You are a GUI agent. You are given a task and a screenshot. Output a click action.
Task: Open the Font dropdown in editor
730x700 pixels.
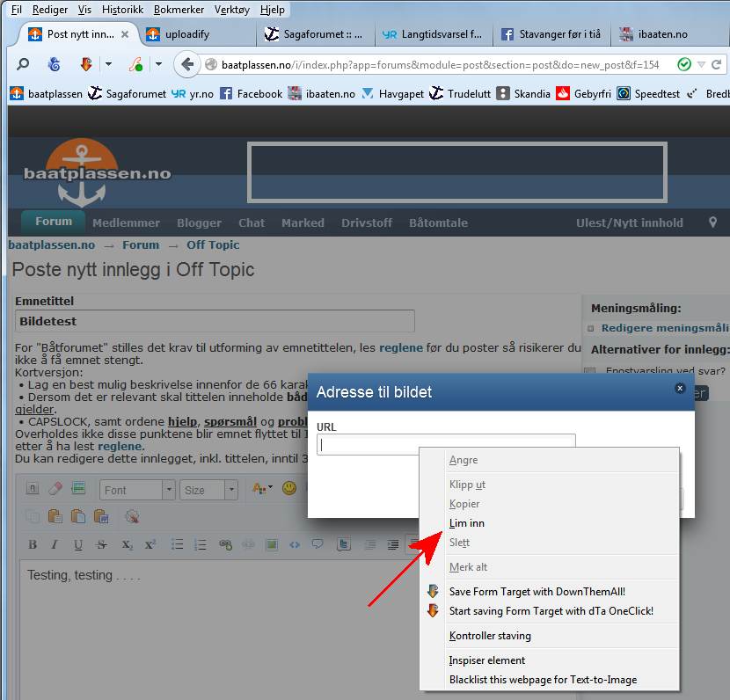[x=137, y=490]
